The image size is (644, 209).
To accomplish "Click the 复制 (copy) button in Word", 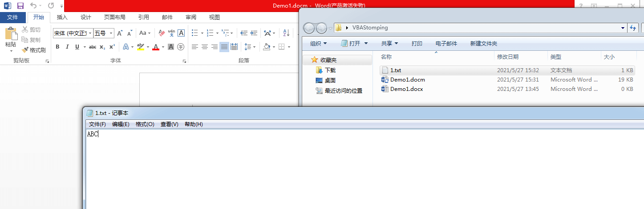I will 31,40.
